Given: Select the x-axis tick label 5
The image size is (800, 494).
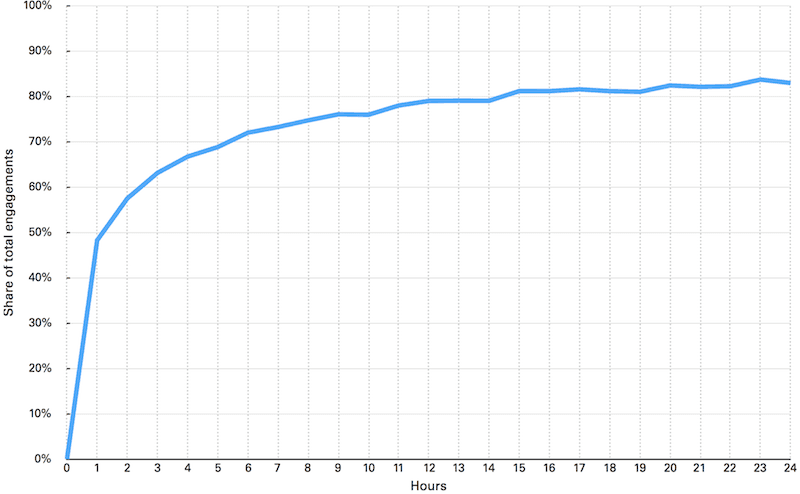Looking at the screenshot, I should pos(218,468).
